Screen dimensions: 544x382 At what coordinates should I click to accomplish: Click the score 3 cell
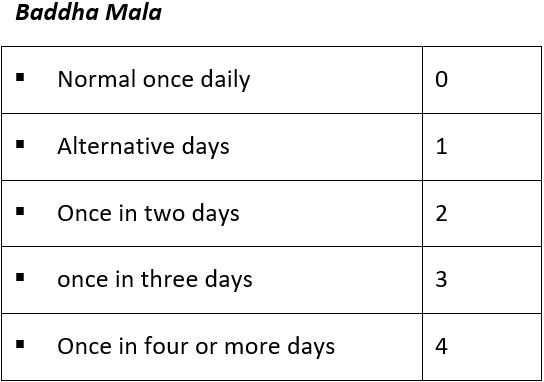pyautogui.click(x=482, y=280)
